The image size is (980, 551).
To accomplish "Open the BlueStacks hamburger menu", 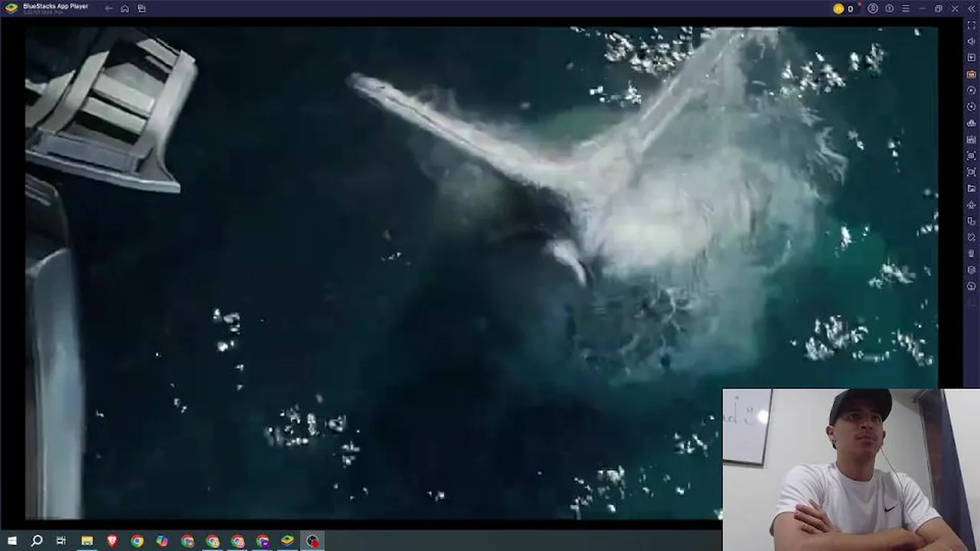I will [906, 8].
